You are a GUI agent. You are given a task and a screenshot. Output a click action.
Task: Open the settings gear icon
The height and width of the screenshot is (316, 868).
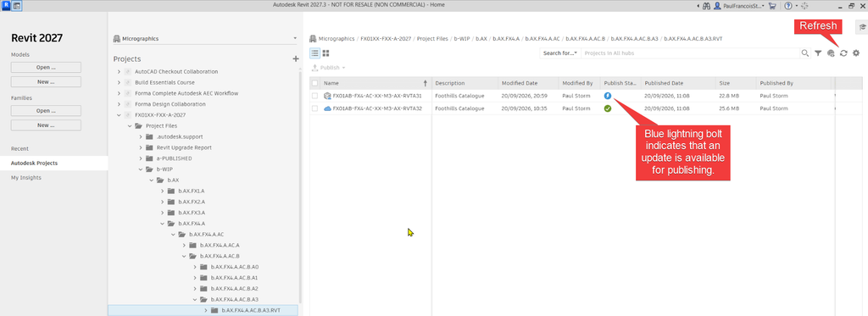[856, 53]
